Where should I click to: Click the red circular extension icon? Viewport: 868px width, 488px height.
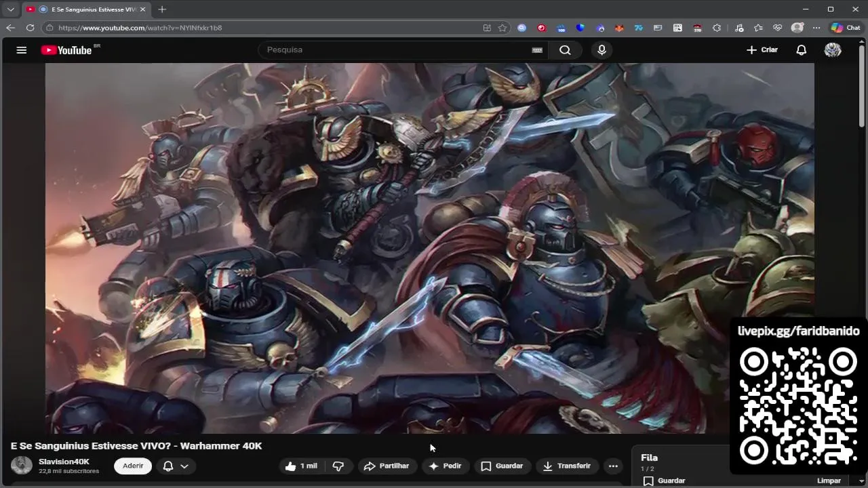point(541,28)
